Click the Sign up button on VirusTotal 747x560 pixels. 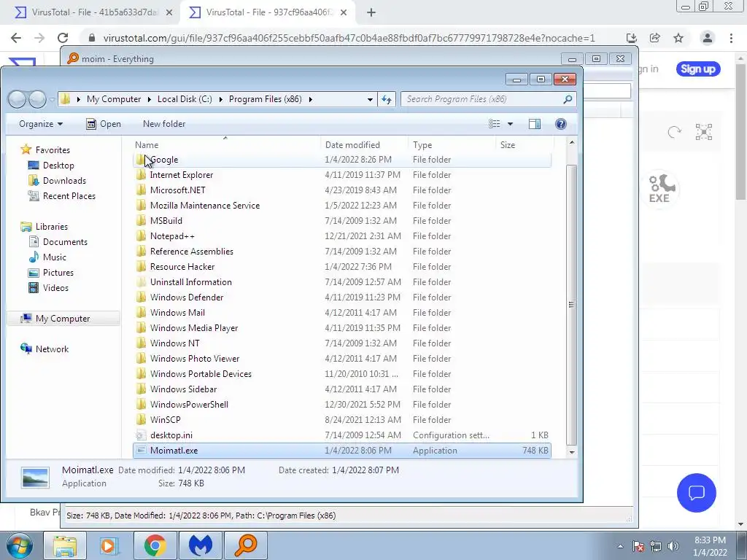698,69
